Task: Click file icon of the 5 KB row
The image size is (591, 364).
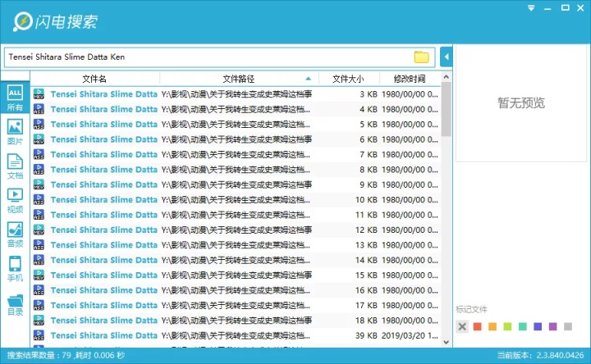Action: click(x=39, y=124)
